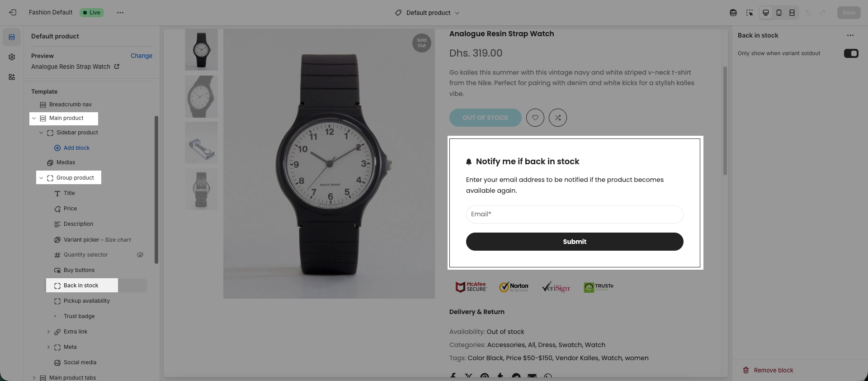Screen dimensions: 868x381
Task: Open Back in stock more options menu
Action: click(850, 35)
